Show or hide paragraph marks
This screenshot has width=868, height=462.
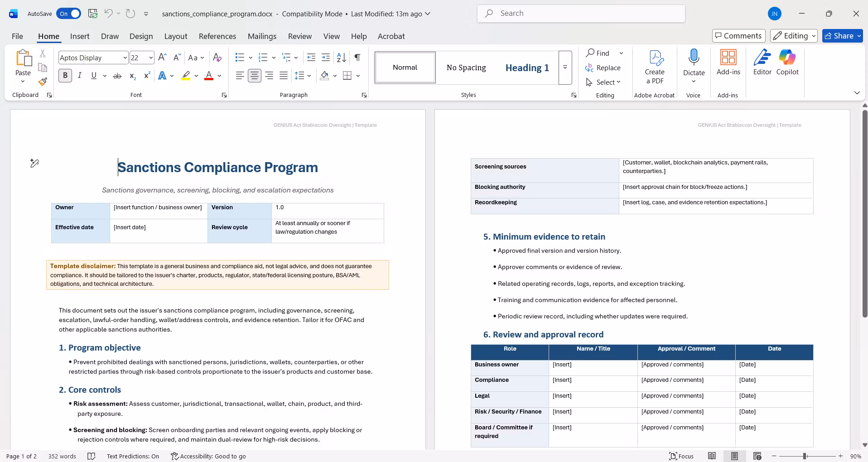(357, 58)
